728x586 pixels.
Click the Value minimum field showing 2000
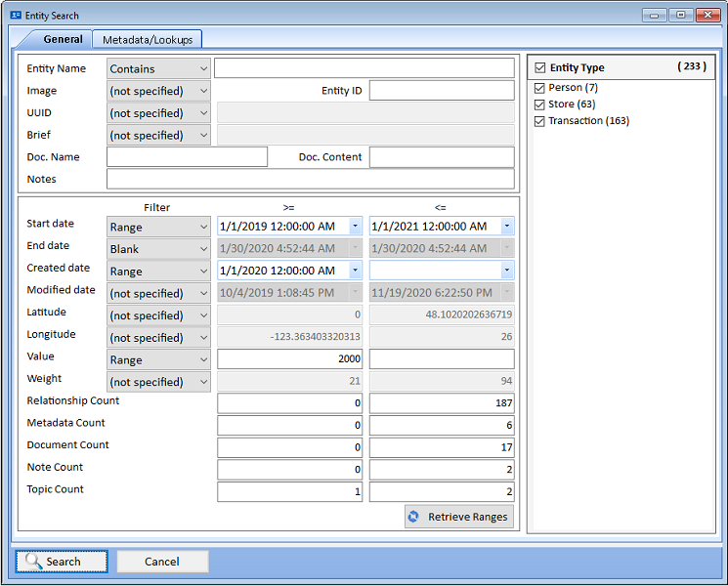pos(289,358)
